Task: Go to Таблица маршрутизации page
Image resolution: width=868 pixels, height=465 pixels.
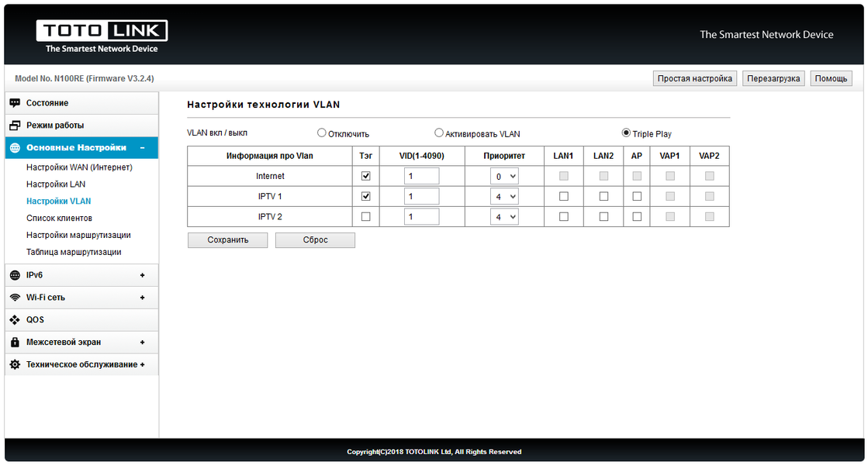Action: point(74,252)
